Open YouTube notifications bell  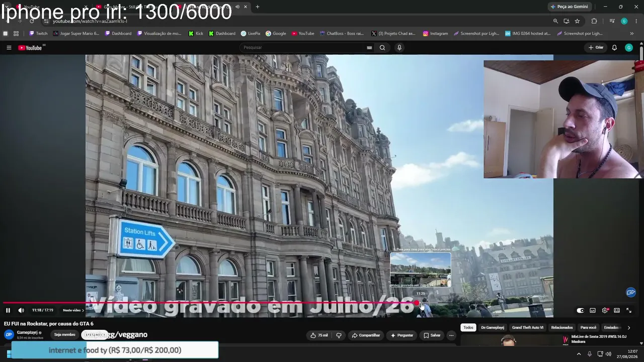point(614,48)
